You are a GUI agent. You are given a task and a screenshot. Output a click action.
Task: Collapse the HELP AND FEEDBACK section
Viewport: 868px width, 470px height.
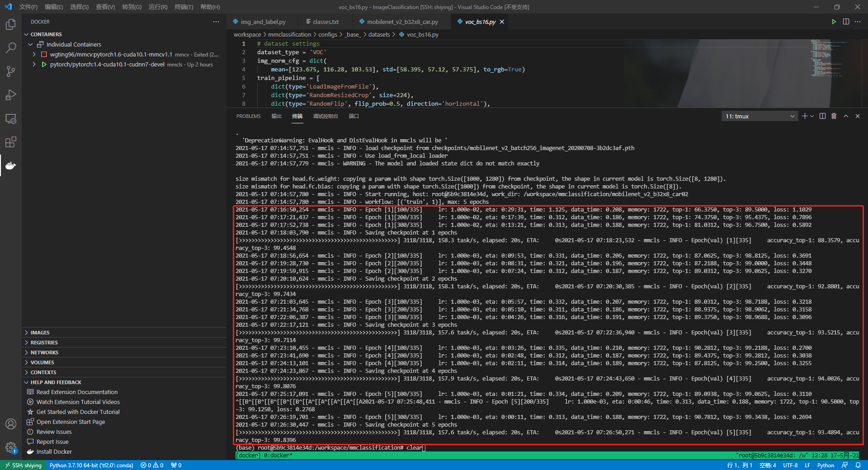click(x=124, y=382)
